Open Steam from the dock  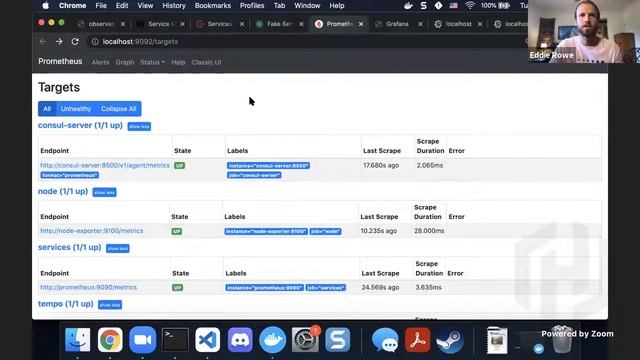[x=450, y=340]
